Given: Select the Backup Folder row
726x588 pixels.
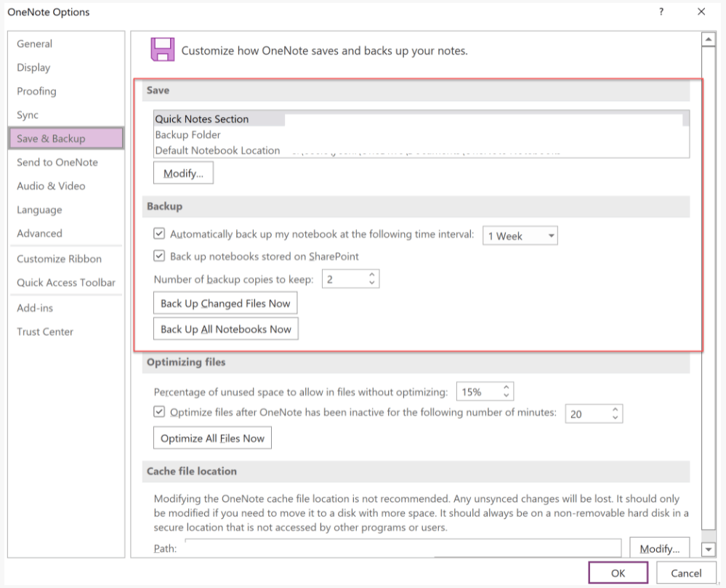Looking at the screenshot, I should (422, 134).
